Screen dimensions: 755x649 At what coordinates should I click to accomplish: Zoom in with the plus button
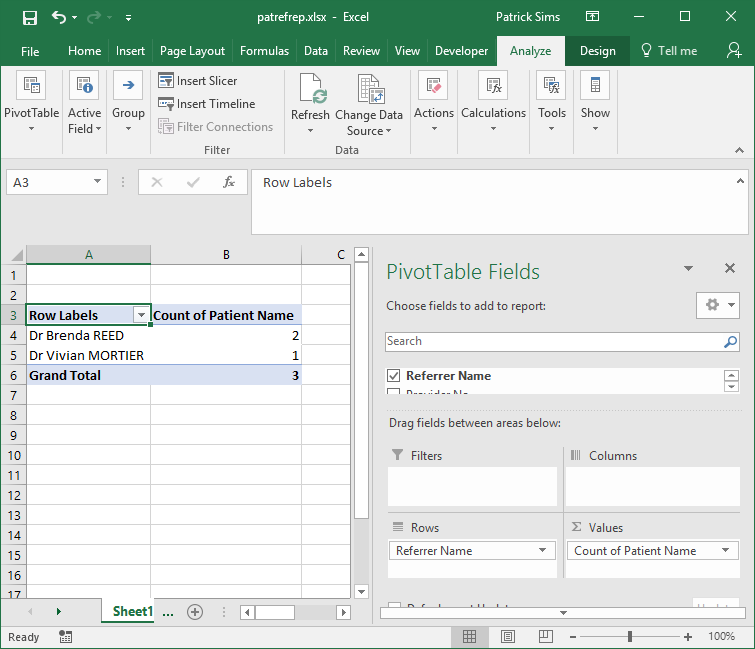pyautogui.click(x=688, y=637)
